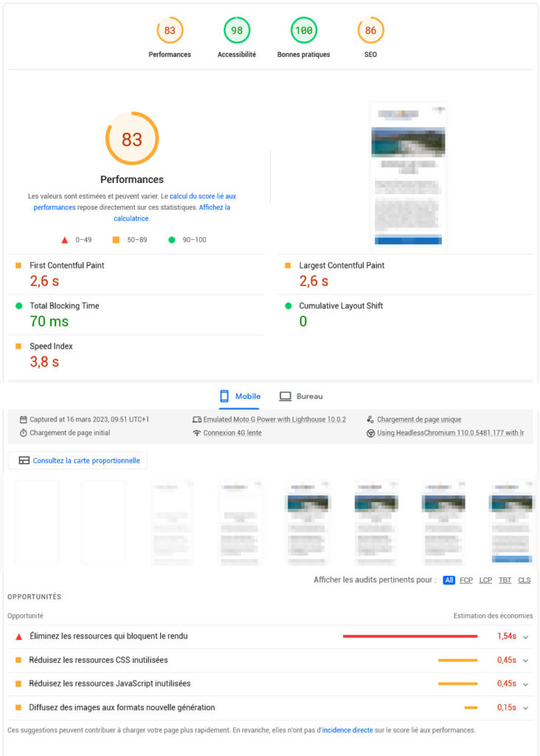
Task: Click the green dot beside Total Blocking Time
Action: coord(18,306)
